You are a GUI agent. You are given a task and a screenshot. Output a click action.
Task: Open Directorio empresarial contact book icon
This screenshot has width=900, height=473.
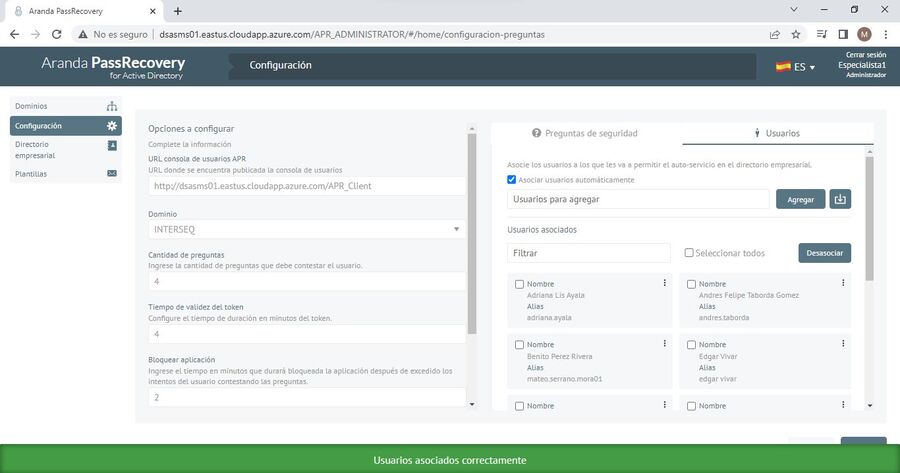point(112,145)
